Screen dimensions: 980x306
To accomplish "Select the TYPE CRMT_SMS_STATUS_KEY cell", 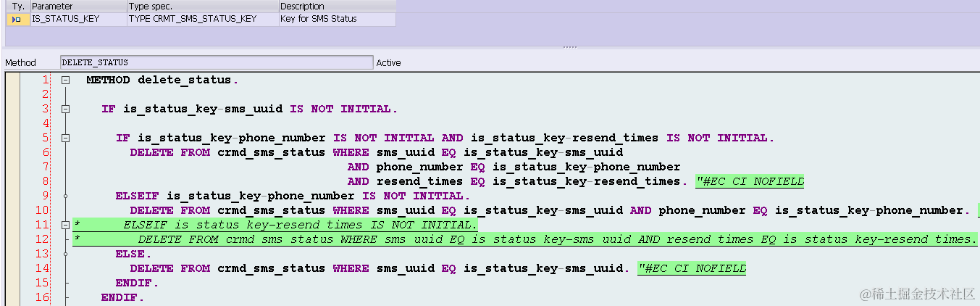I will (202, 20).
